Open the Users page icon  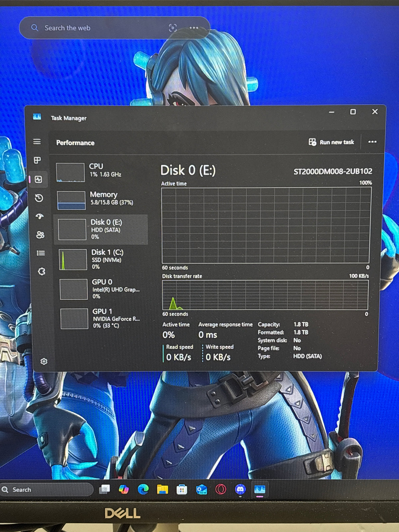point(40,235)
